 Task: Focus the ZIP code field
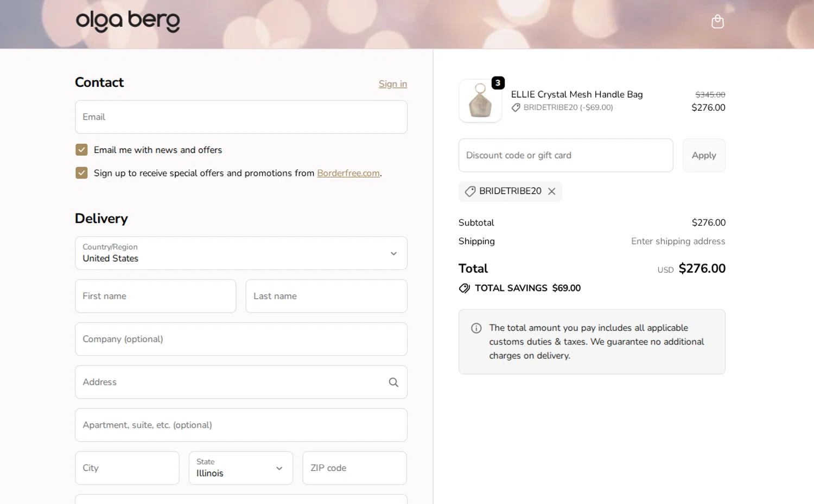[354, 468]
